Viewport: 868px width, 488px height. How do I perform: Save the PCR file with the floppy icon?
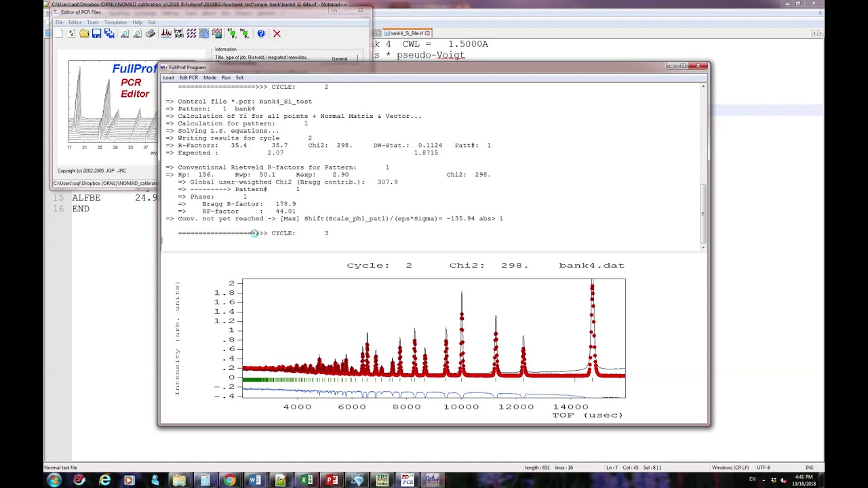pyautogui.click(x=96, y=33)
